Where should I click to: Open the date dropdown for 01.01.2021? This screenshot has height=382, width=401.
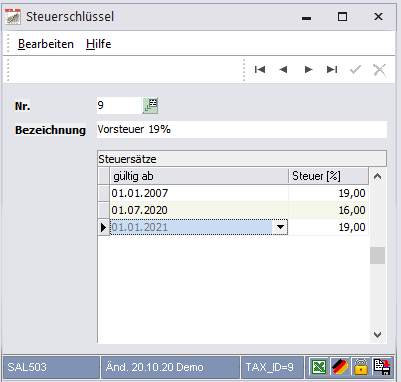tap(280, 227)
